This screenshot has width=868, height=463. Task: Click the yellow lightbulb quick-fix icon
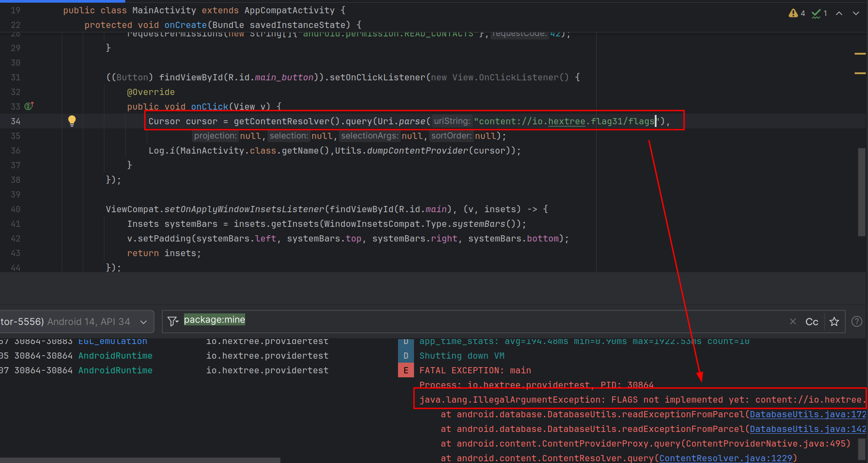coord(72,121)
